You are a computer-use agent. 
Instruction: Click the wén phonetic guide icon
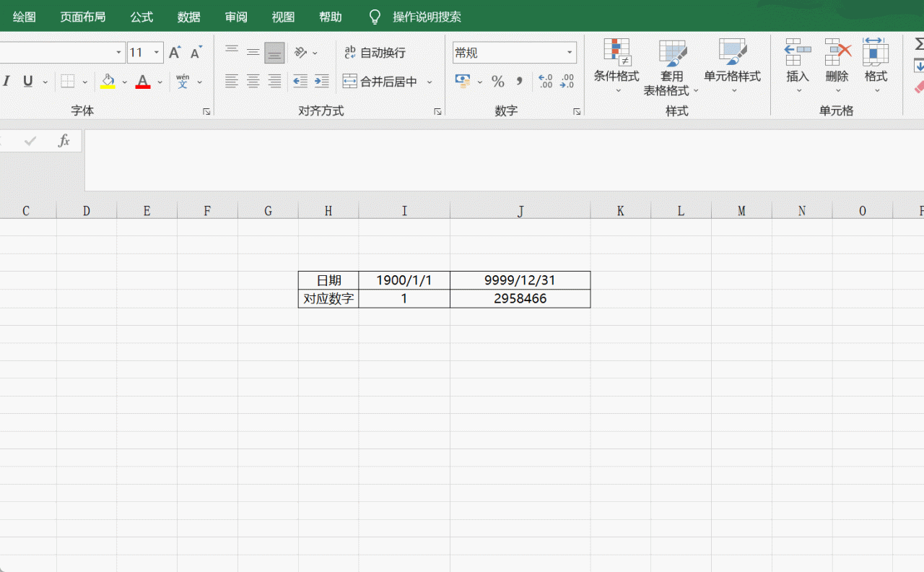[x=183, y=82]
